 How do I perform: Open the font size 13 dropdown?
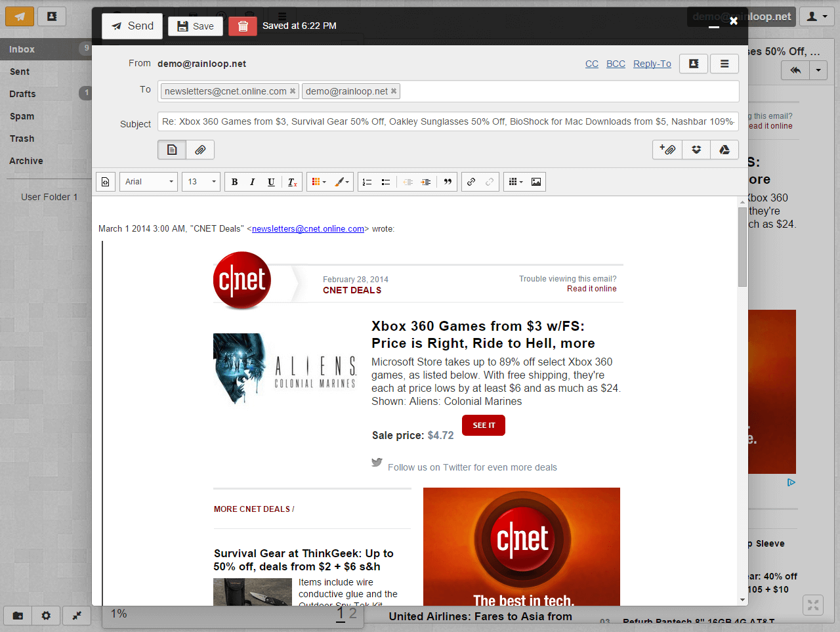click(x=201, y=182)
